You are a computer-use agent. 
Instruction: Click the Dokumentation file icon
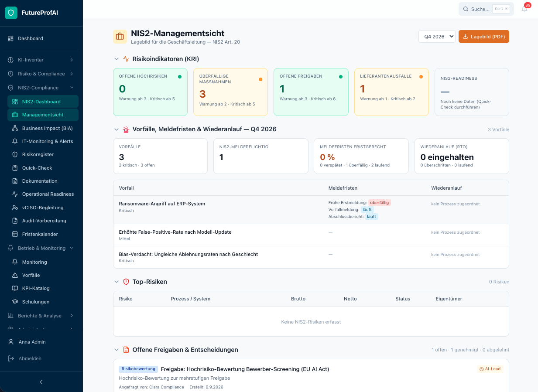pyautogui.click(x=15, y=181)
